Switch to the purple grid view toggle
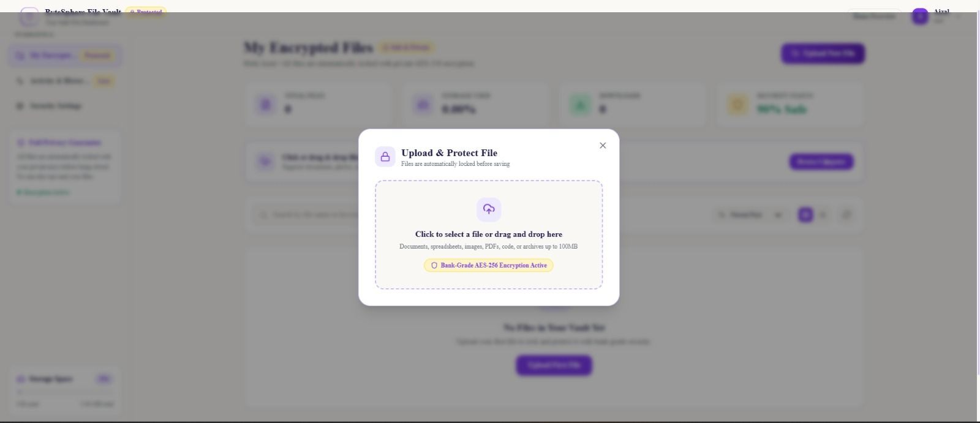 coord(805,215)
